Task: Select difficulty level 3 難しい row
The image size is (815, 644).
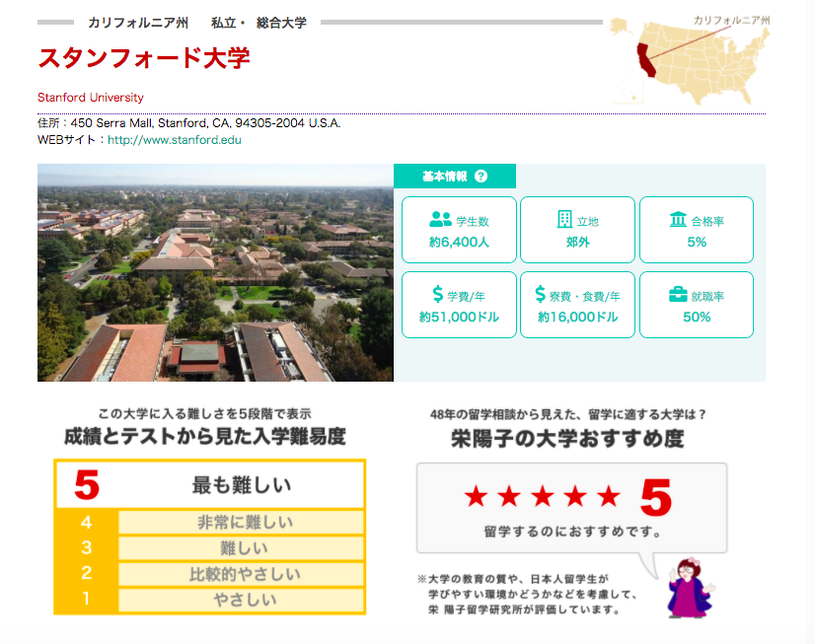Action: pos(210,547)
